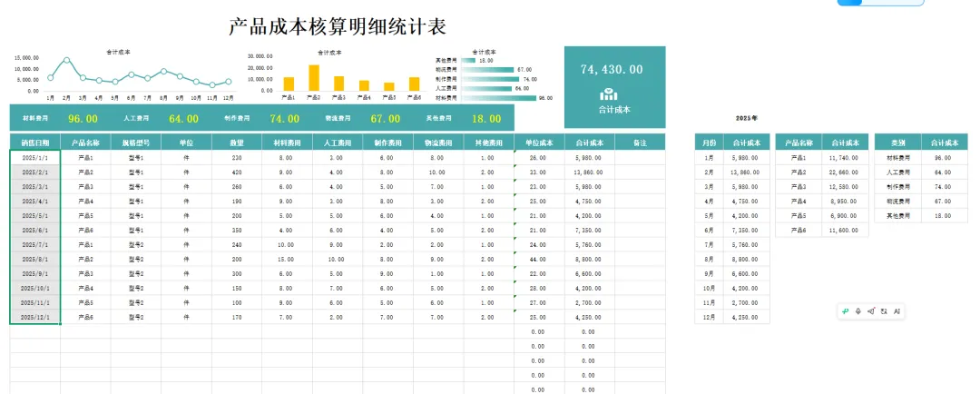Click the 2月 peak point on line chart
980x394 pixels.
coord(66,61)
